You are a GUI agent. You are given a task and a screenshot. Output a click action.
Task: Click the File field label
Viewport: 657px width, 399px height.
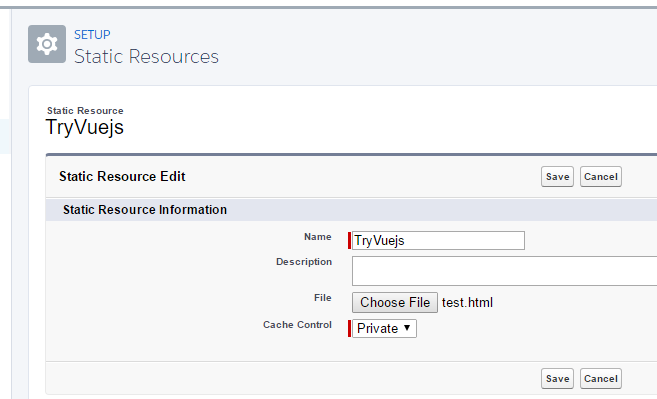click(x=323, y=298)
